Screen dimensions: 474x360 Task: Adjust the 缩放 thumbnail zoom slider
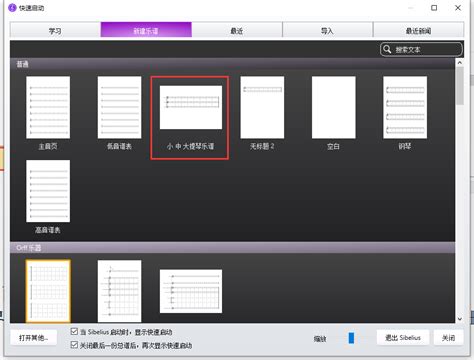click(351, 338)
